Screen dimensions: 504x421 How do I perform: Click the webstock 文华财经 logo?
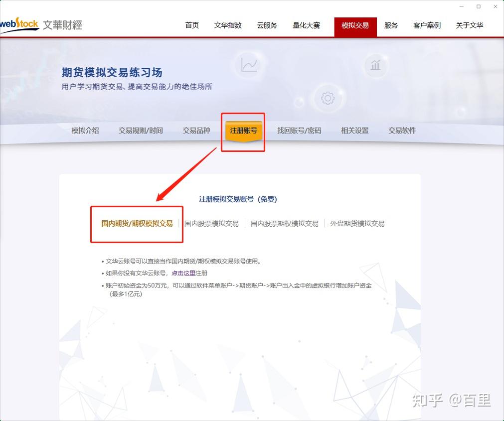pyautogui.click(x=42, y=25)
